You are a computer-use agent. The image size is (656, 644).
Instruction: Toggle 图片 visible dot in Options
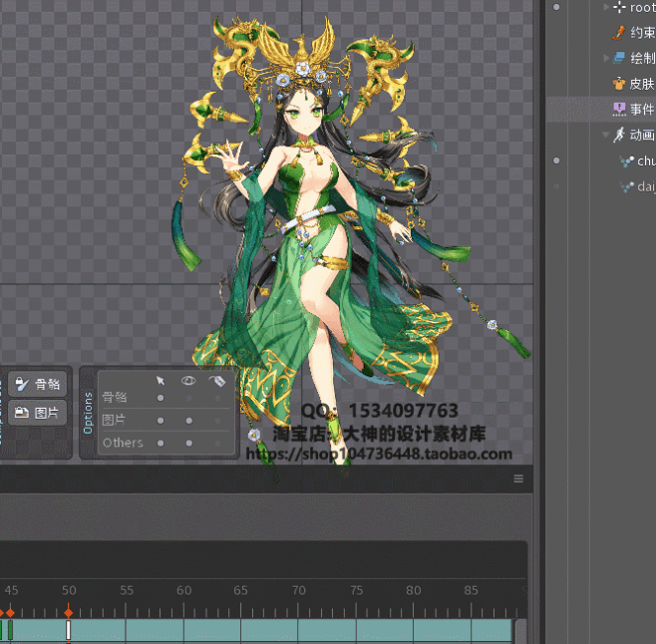189,420
